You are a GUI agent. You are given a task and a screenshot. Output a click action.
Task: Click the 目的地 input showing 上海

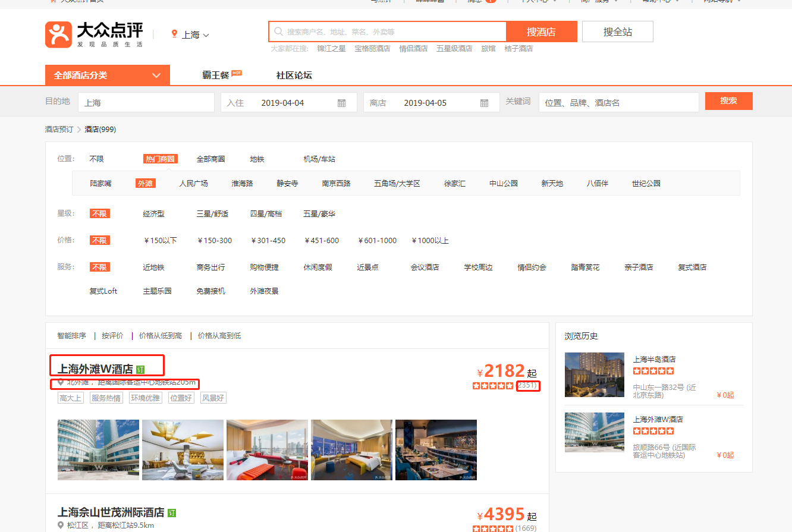[x=146, y=102]
